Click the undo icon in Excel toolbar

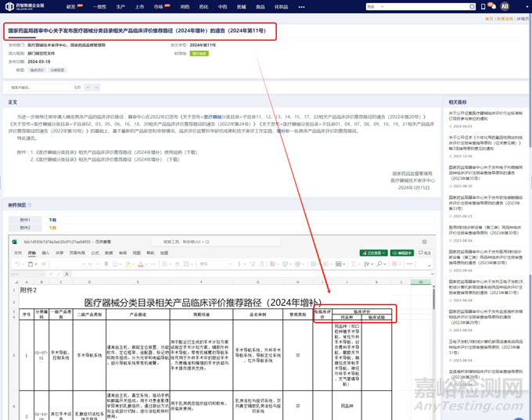(x=16, y=264)
